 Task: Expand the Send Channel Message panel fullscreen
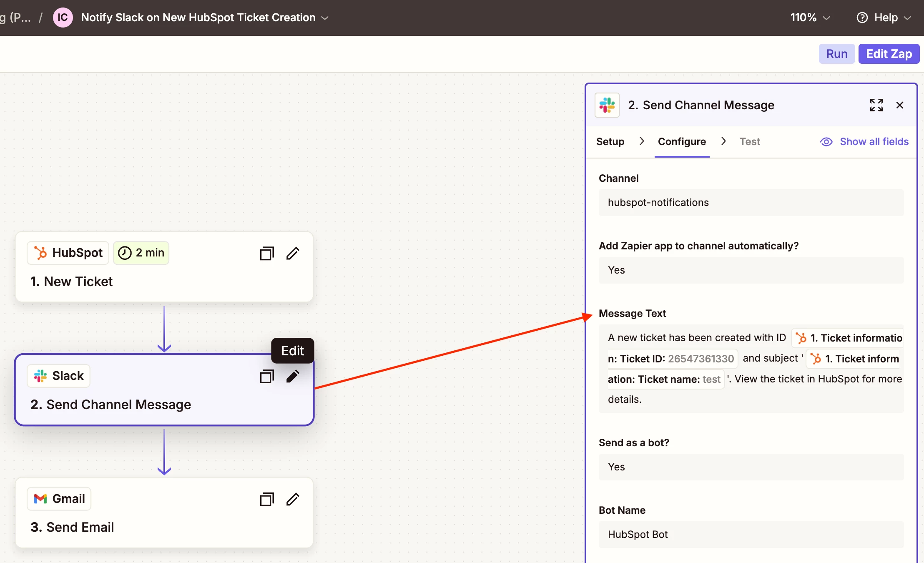tap(876, 105)
